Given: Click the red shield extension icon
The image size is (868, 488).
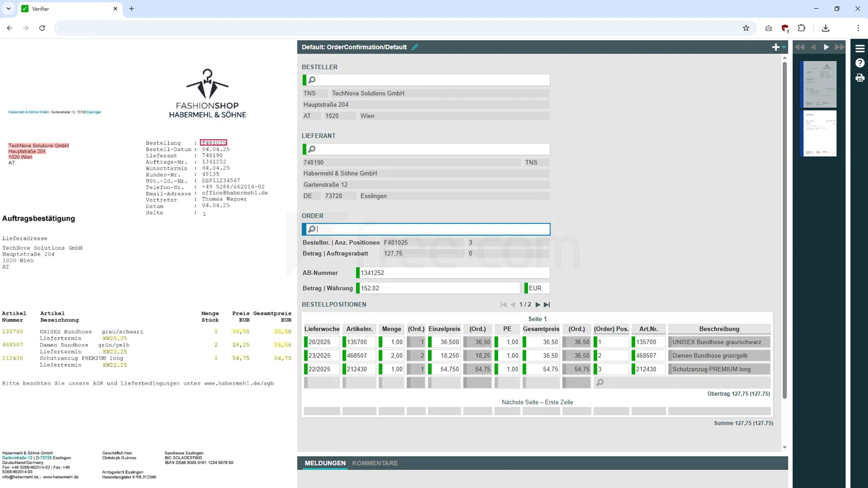Looking at the screenshot, I should pyautogui.click(x=785, y=28).
